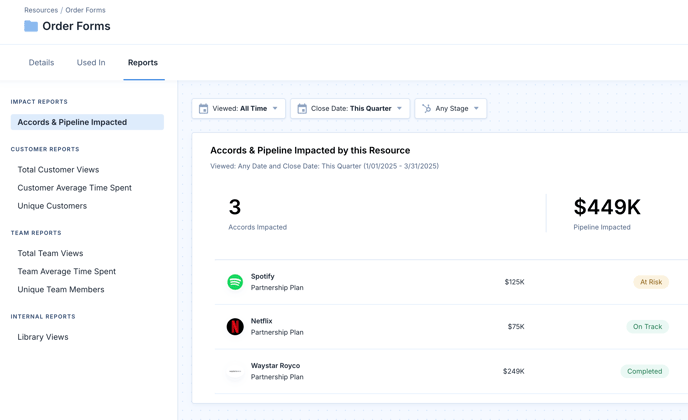Click the Netflix logo
Viewport: 688px width, 420px height.
[235, 327]
